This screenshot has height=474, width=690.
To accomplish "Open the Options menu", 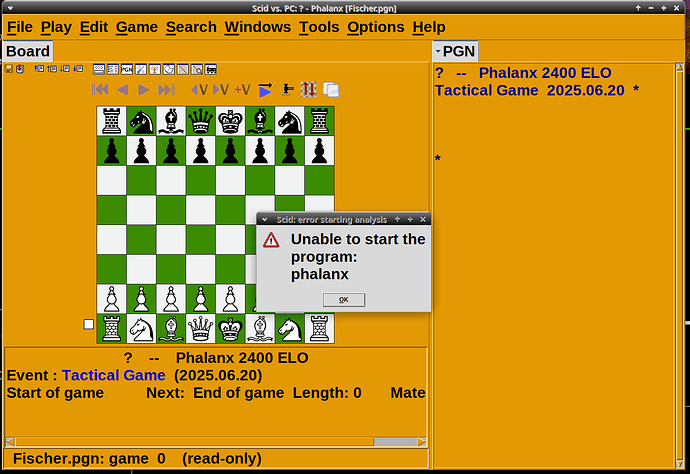I will click(376, 27).
